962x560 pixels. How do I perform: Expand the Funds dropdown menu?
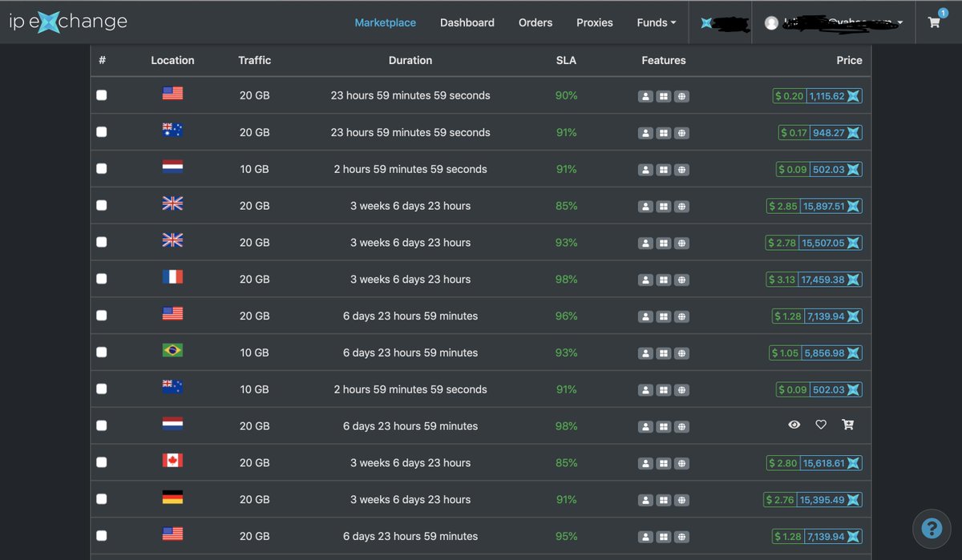[656, 22]
